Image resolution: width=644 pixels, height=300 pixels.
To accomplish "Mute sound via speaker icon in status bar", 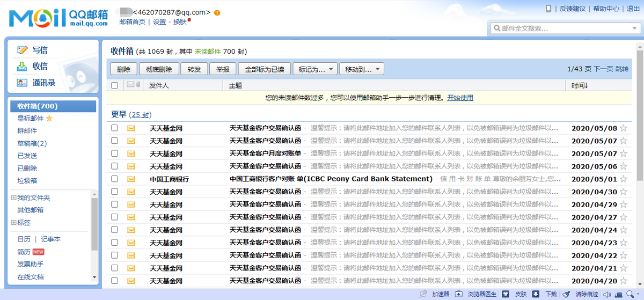I will [607, 294].
